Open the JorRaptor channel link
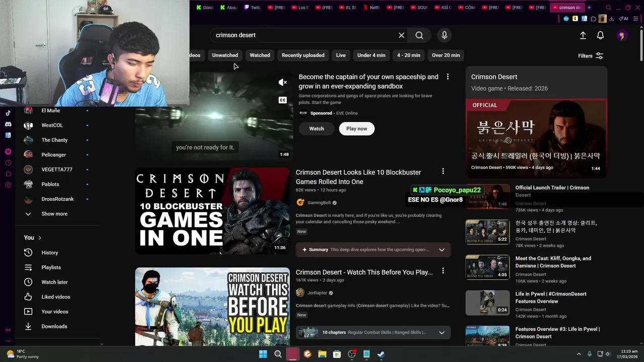Viewport: 644px width, 362px height. pyautogui.click(x=317, y=293)
